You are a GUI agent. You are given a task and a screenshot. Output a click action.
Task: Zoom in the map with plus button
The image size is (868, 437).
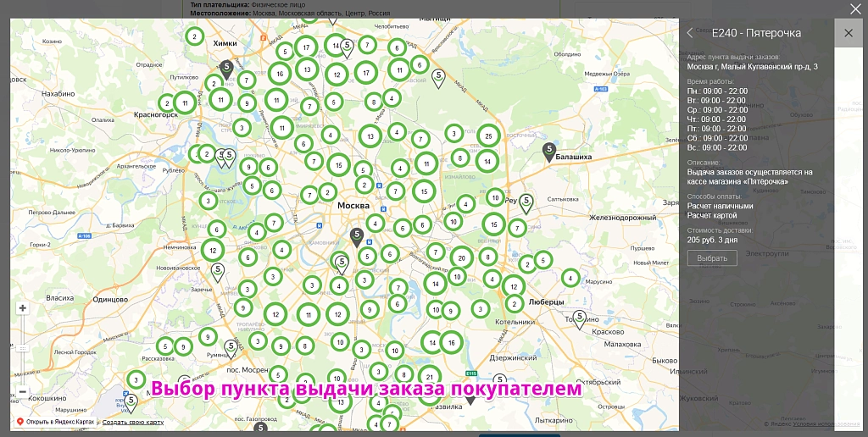(22, 308)
